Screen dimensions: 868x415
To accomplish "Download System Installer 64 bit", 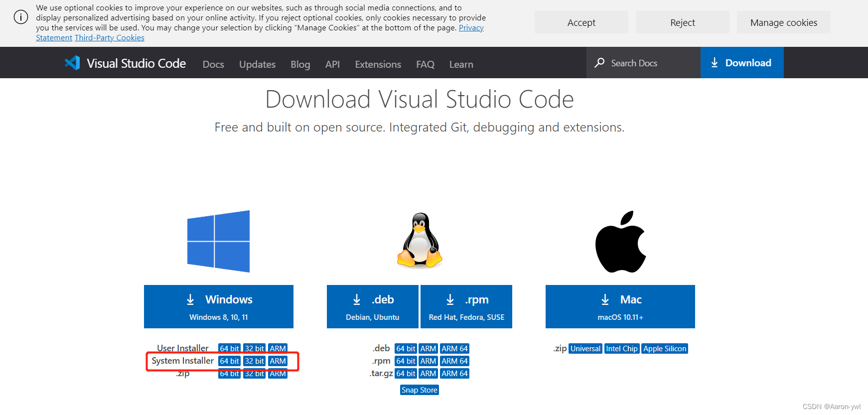I will point(229,361).
